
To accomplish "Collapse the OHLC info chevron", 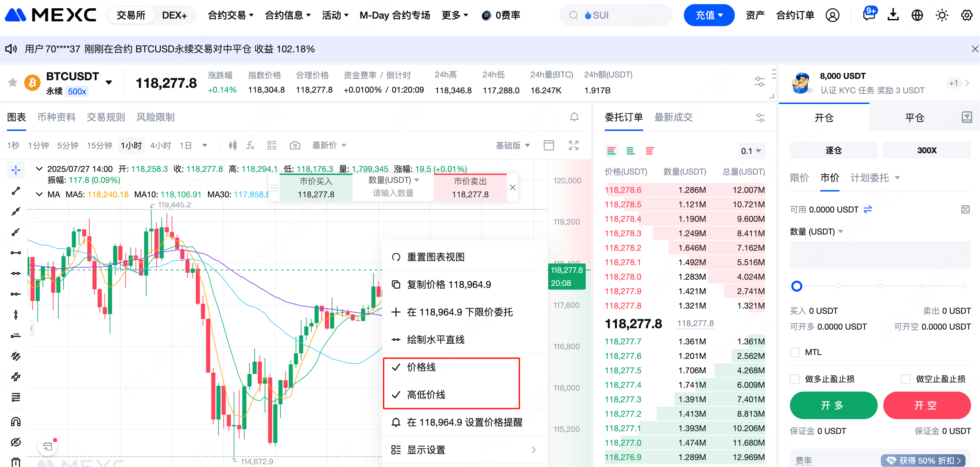I will 39,169.
